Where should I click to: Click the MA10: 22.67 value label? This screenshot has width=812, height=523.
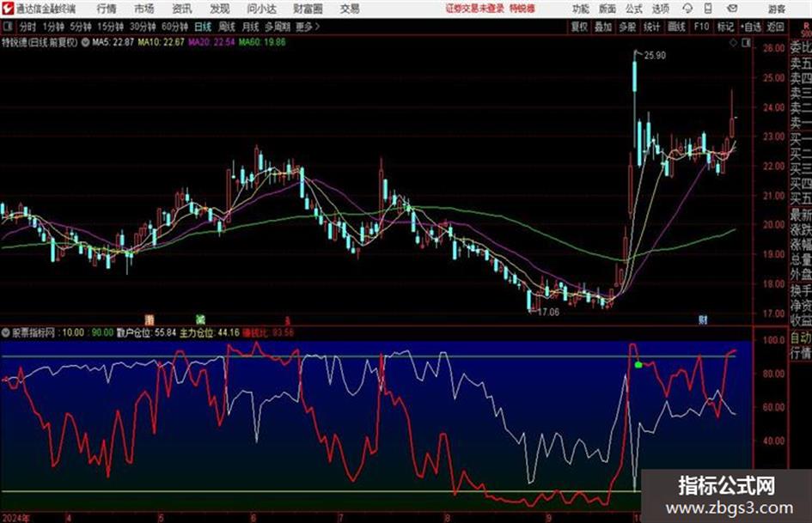click(161, 42)
